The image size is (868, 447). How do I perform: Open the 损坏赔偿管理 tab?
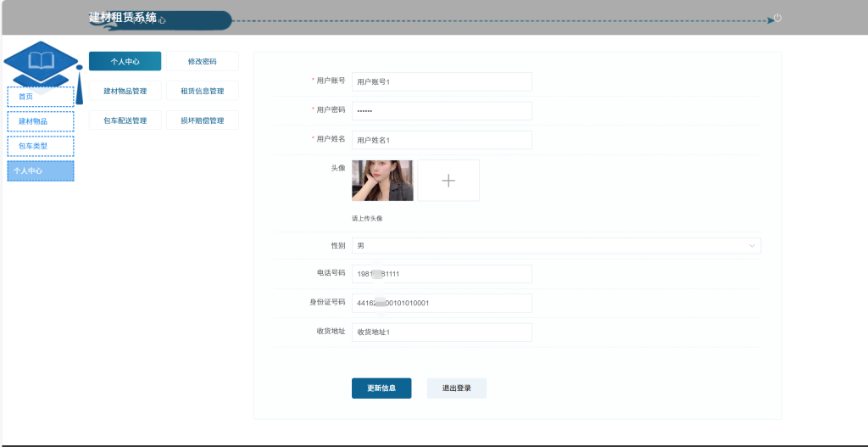point(202,120)
